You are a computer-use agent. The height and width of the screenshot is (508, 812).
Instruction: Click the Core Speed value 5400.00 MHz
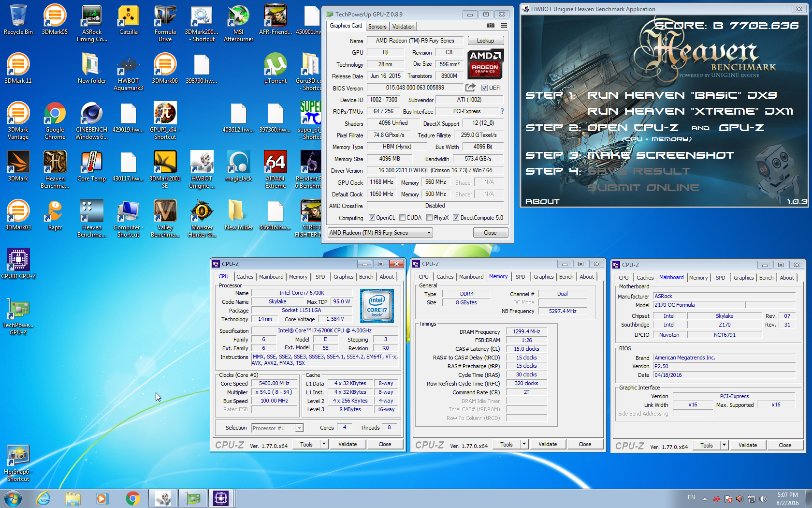click(274, 383)
